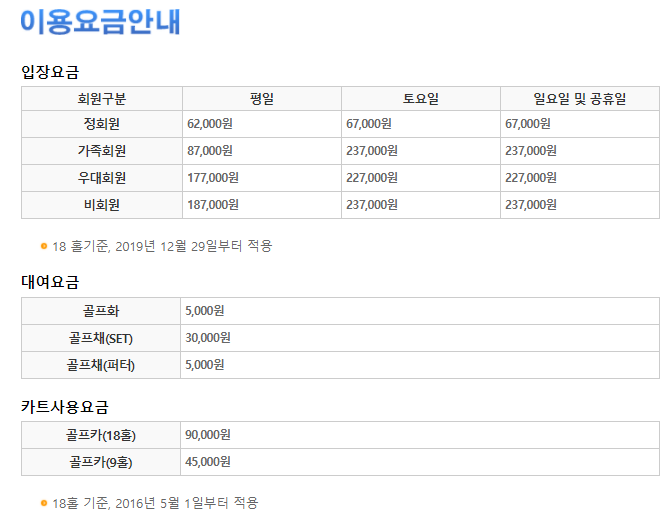Click the 회원구분 column header
The width and height of the screenshot is (672, 531).
coord(102,99)
